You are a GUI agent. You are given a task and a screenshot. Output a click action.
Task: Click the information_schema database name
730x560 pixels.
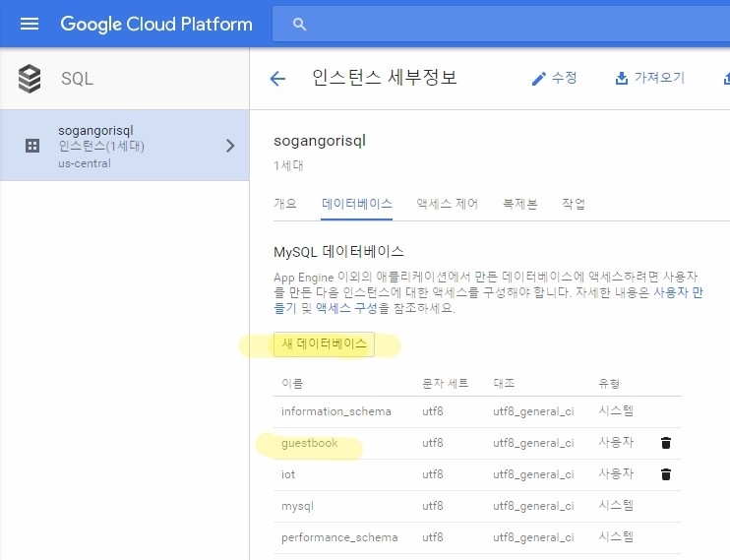coord(336,411)
